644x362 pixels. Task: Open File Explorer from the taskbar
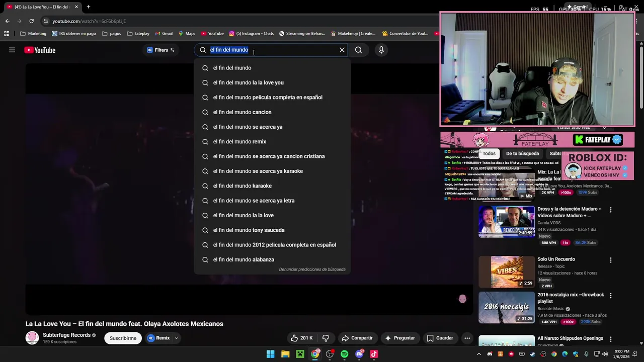[285, 354]
